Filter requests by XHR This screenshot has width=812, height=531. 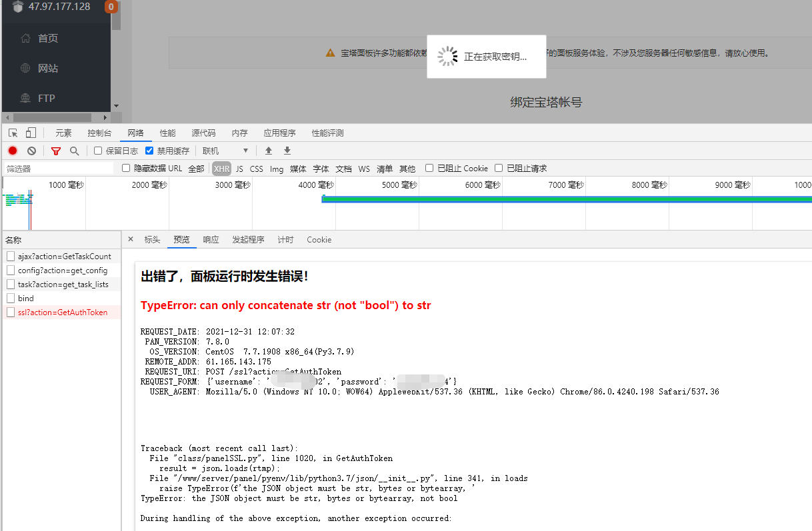[222, 169]
